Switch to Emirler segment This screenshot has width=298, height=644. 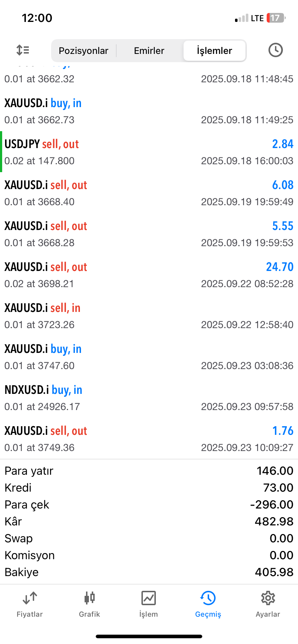click(149, 51)
